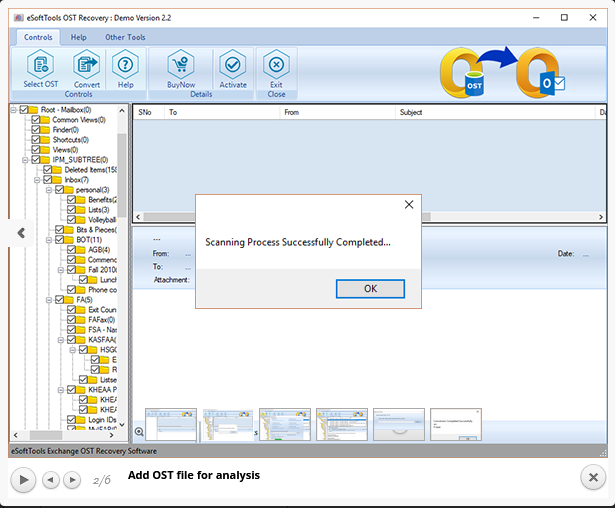615x508 pixels.
Task: Toggle the IPM_SUBTREE(0) checkbox
Action: 35,159
